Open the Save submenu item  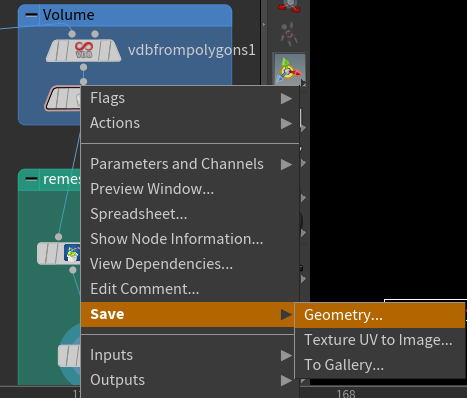[x=188, y=314]
